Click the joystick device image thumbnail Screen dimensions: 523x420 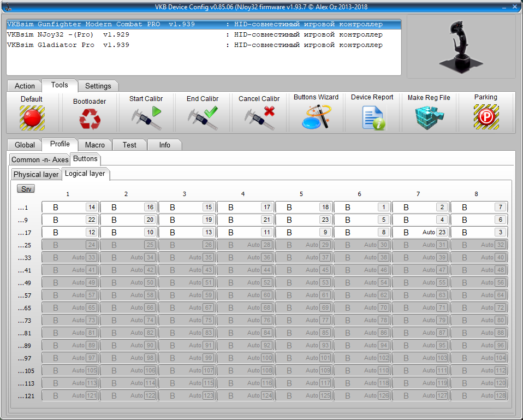[x=461, y=46]
